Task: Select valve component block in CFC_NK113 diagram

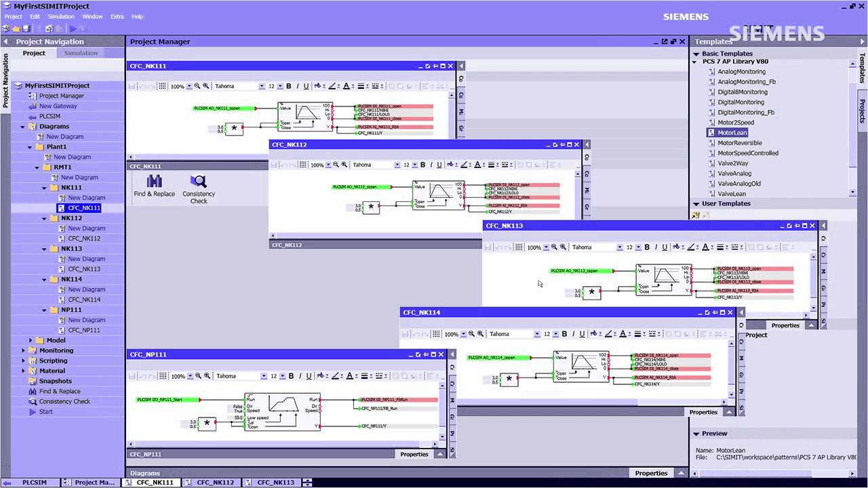Action: 665,279
